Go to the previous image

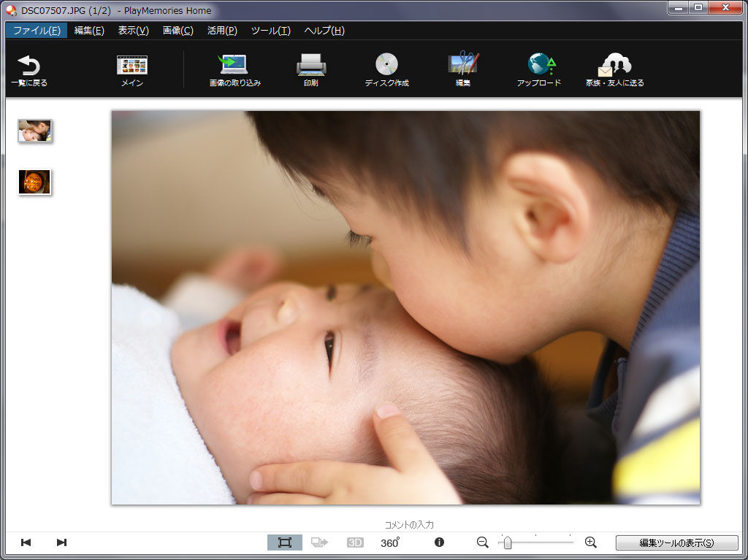click(26, 542)
